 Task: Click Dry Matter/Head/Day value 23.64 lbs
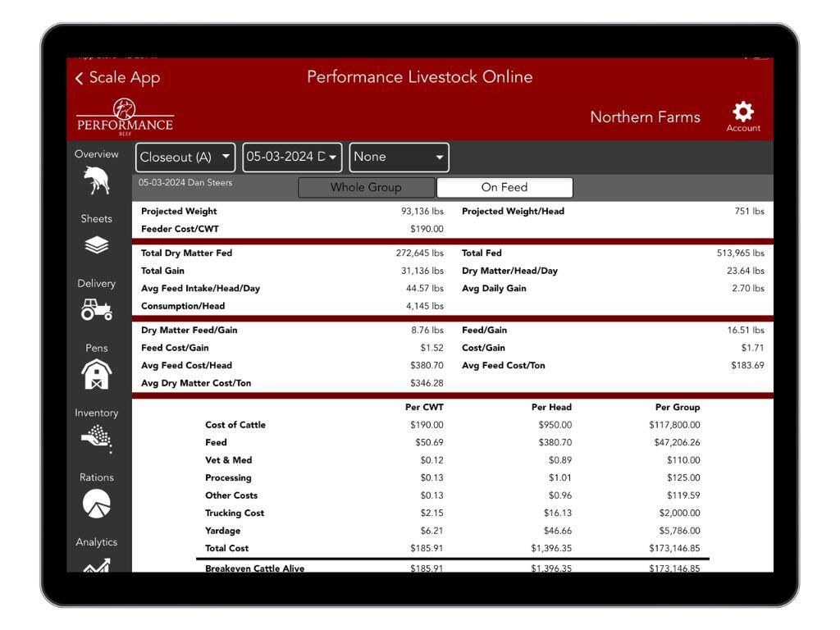[746, 271]
